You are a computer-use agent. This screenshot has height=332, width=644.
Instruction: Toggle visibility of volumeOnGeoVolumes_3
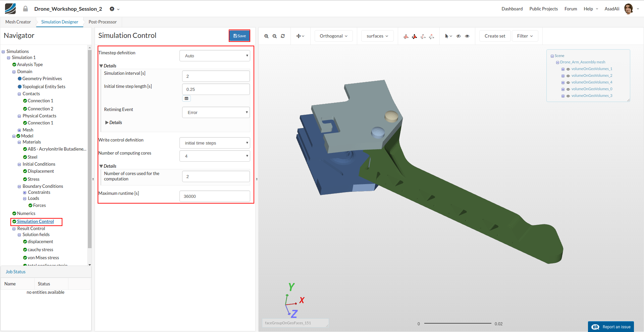568,96
